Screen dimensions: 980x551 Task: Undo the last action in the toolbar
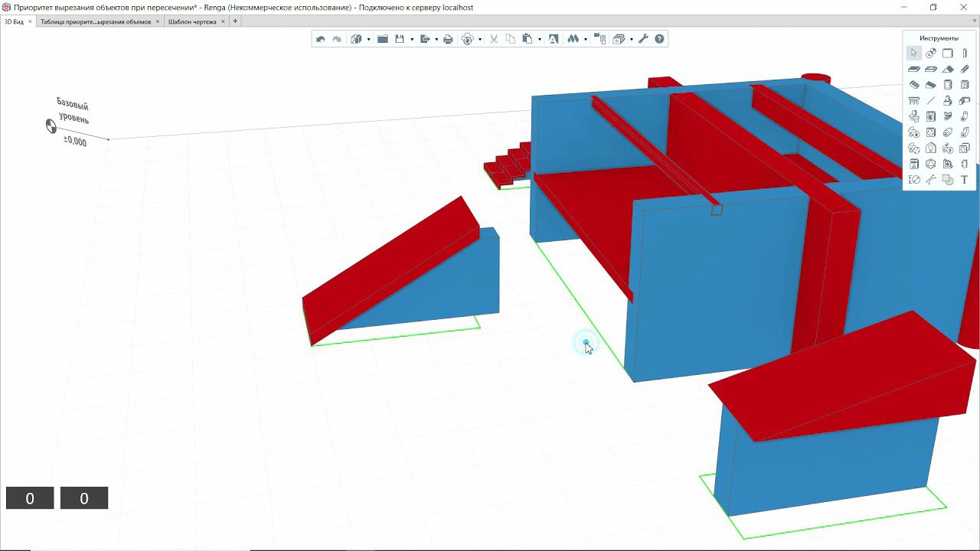point(320,39)
